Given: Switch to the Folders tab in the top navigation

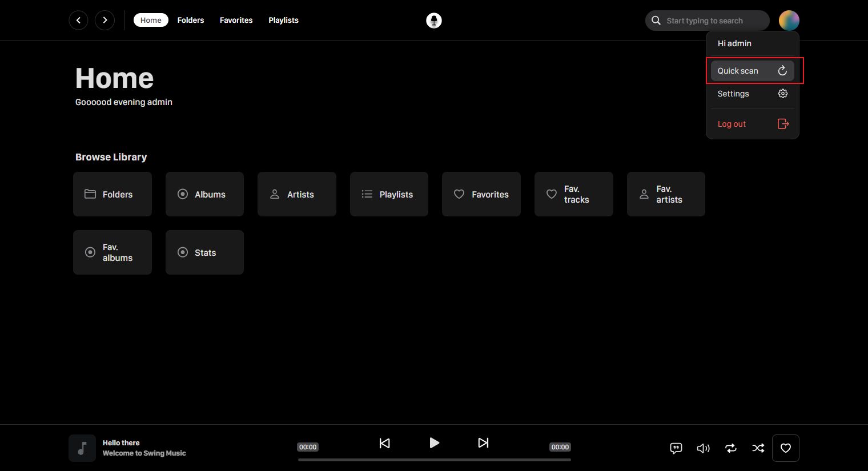Looking at the screenshot, I should (x=191, y=20).
